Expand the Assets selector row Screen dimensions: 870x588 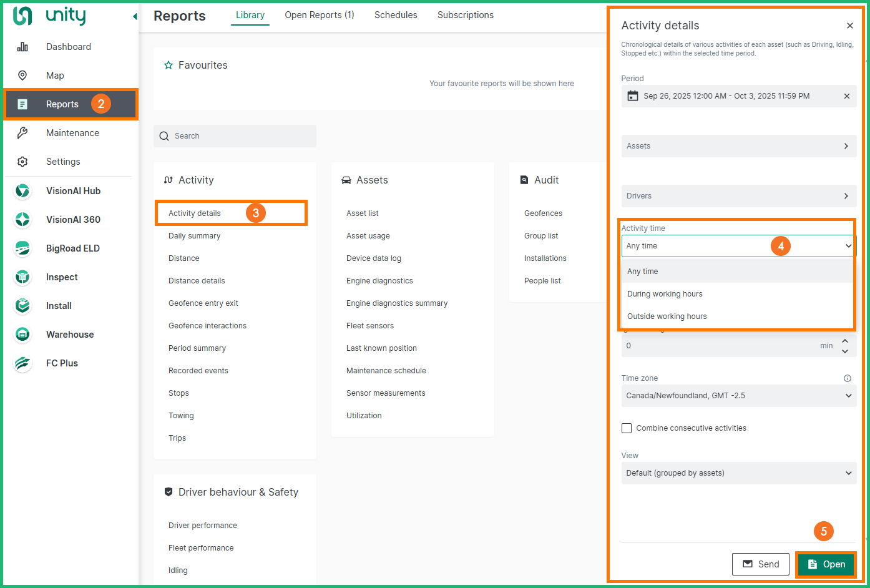[738, 146]
